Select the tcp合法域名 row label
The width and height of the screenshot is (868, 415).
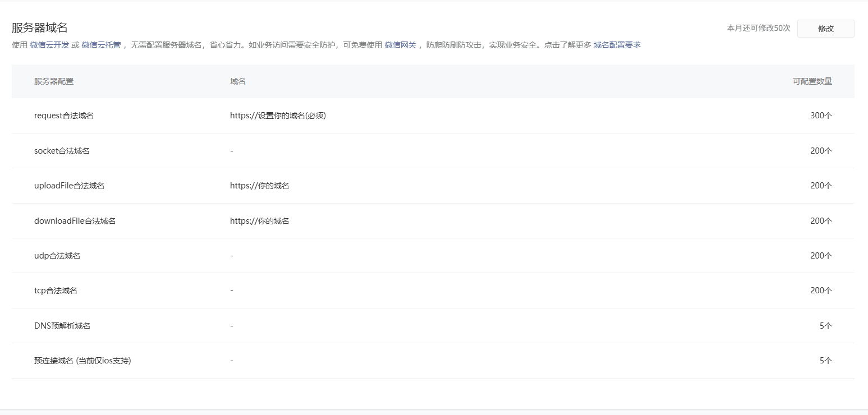tap(56, 290)
